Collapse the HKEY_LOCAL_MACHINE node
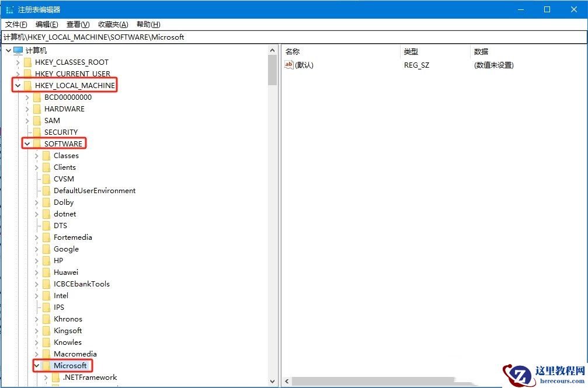Viewport: 588px width, 388px height. (18, 85)
